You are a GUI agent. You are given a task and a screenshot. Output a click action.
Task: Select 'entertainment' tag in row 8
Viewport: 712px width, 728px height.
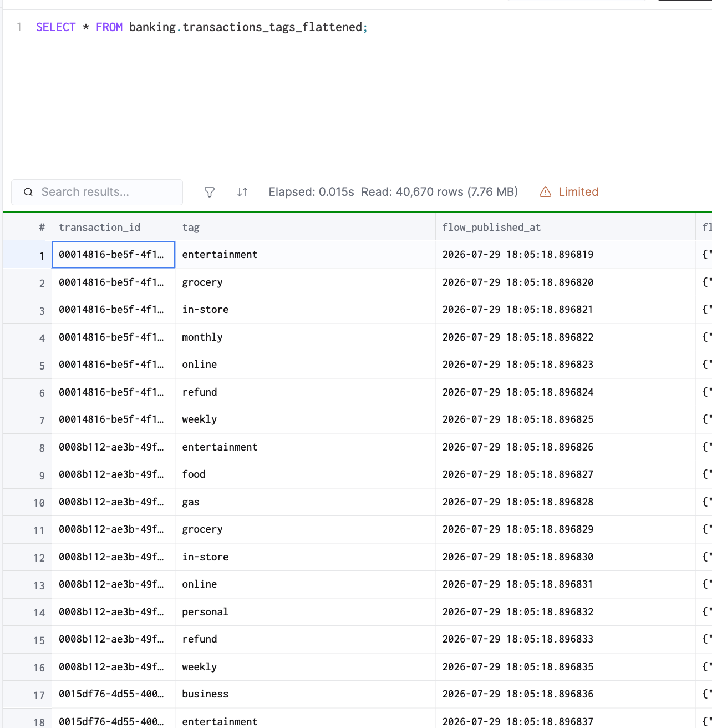[x=220, y=447]
